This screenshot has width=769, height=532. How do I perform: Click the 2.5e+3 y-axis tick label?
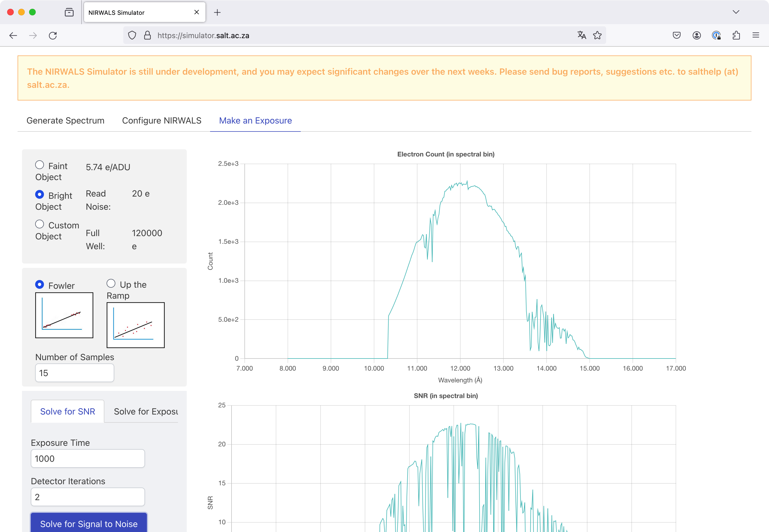click(228, 164)
